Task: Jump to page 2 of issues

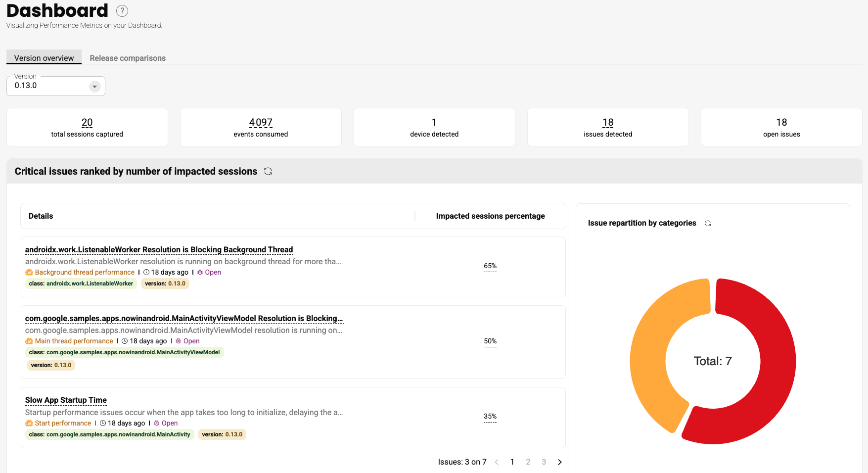Action: pos(528,462)
